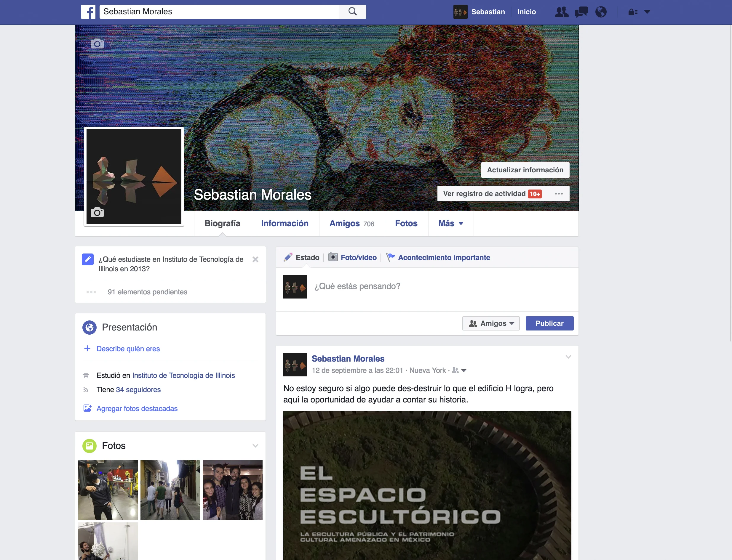732x560 pixels.
Task: Open the Amigos audience selector
Action: pyautogui.click(x=491, y=323)
